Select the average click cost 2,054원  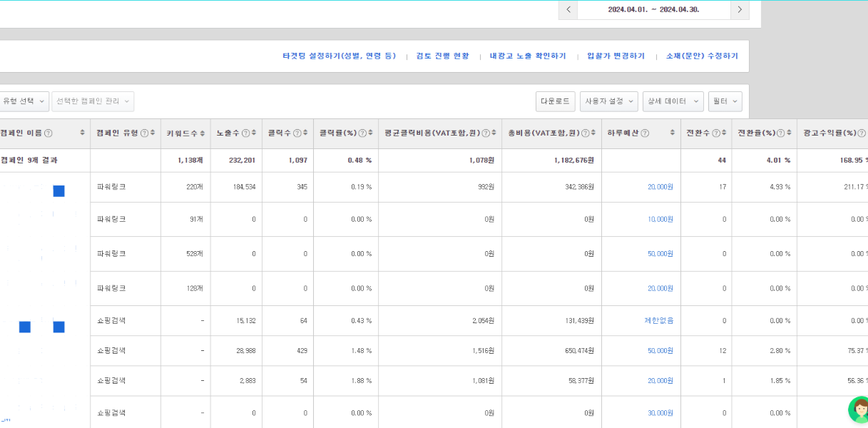click(x=484, y=320)
